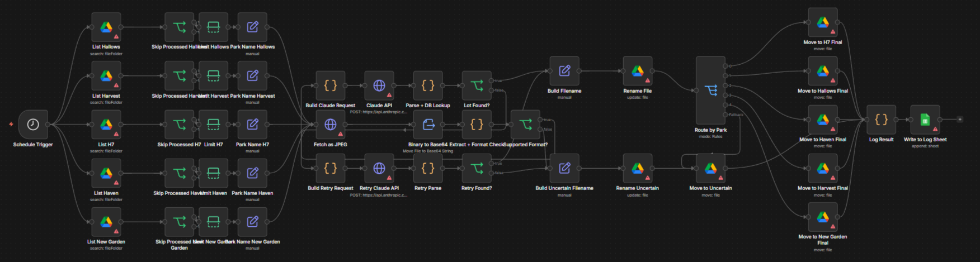Screen dimensions: 980x262
Task: Select the Build Claude Request code node
Action: pos(331,85)
